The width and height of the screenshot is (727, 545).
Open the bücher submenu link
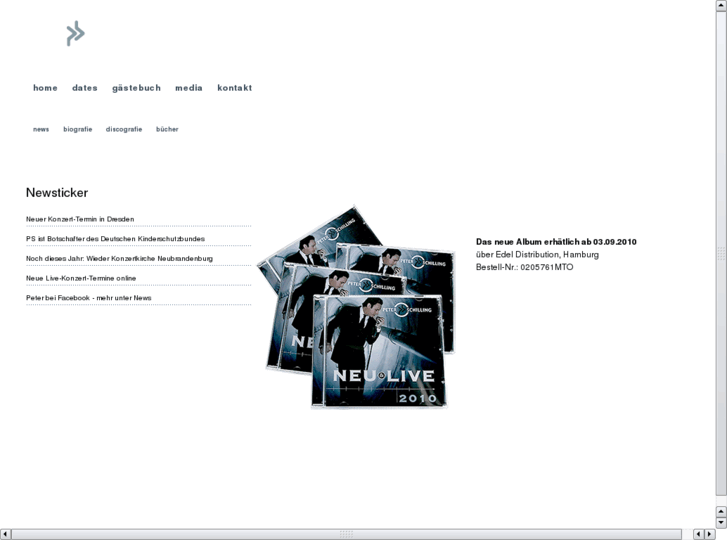[x=167, y=129]
